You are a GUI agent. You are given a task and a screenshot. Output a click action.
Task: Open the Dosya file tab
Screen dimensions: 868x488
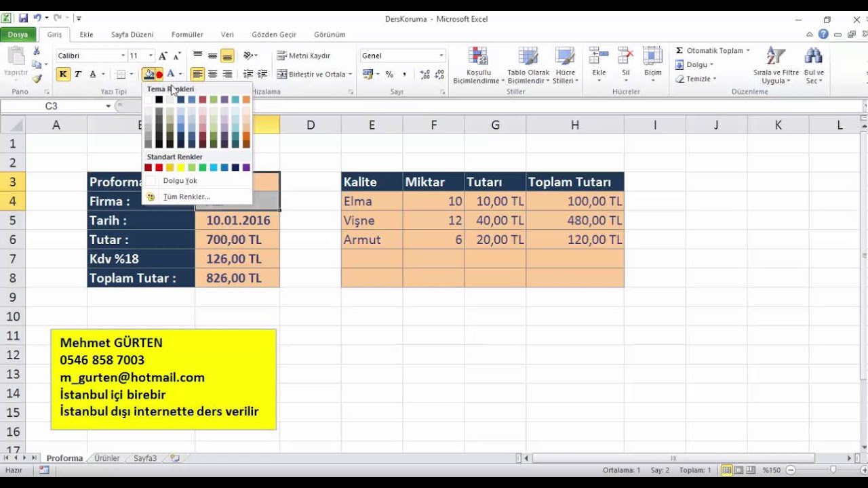[x=18, y=35]
